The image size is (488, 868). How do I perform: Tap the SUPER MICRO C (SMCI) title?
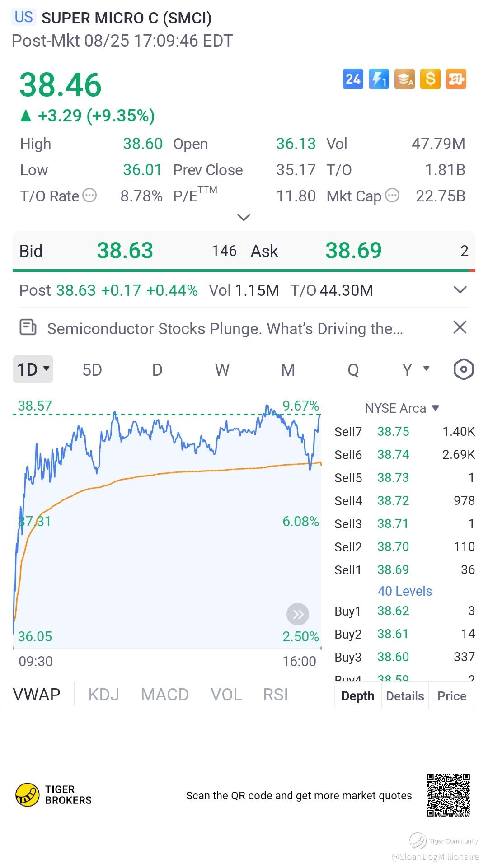[x=127, y=18]
